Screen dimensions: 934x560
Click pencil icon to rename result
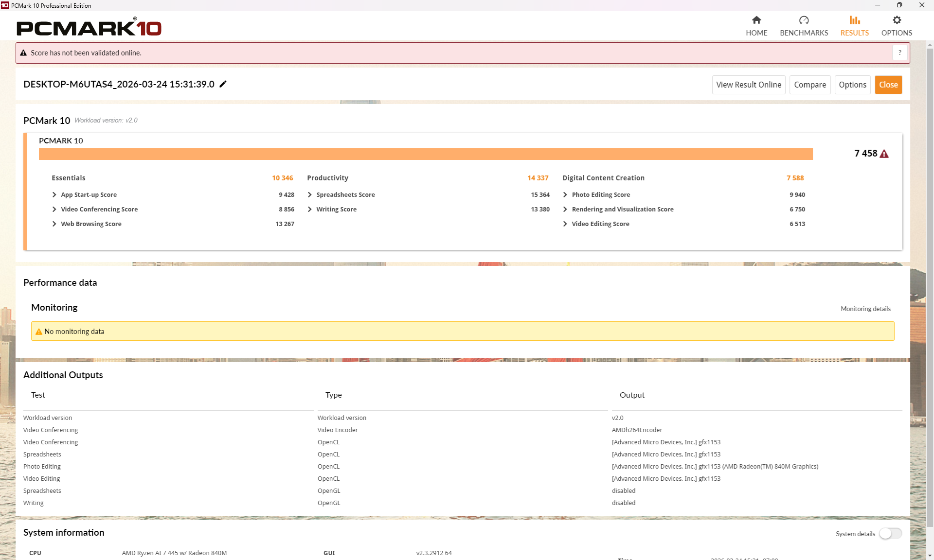[223, 84]
